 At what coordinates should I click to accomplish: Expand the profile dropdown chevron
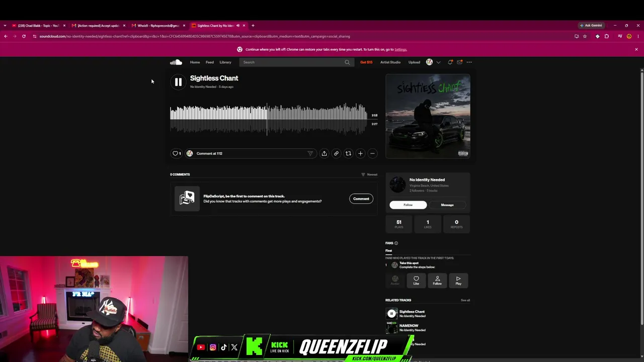tap(438, 62)
